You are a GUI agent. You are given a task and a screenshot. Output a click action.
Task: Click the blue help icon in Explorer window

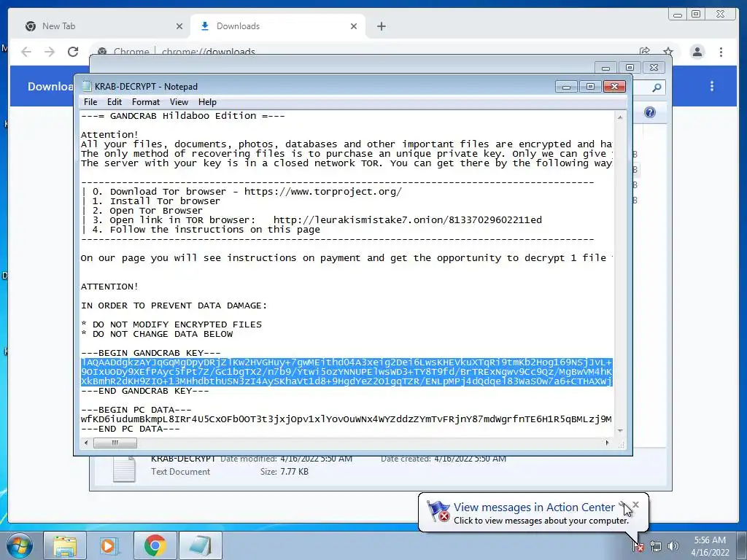650,112
